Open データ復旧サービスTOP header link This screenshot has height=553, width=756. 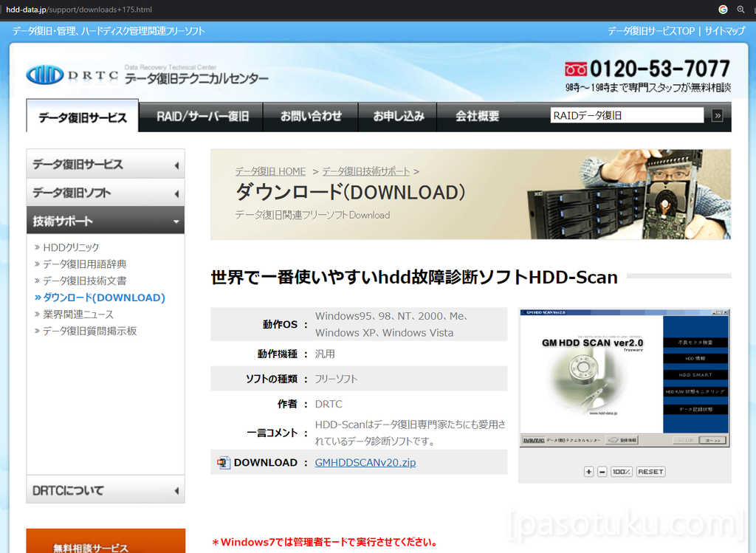tap(651, 31)
